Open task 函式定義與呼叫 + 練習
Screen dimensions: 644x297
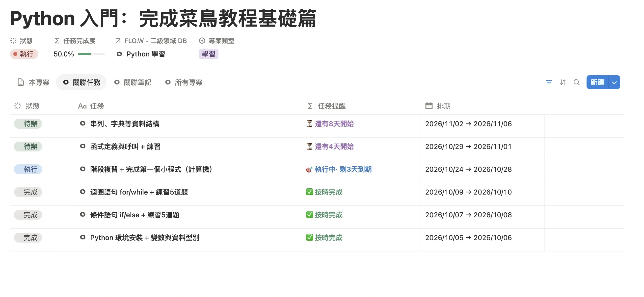tap(125, 146)
